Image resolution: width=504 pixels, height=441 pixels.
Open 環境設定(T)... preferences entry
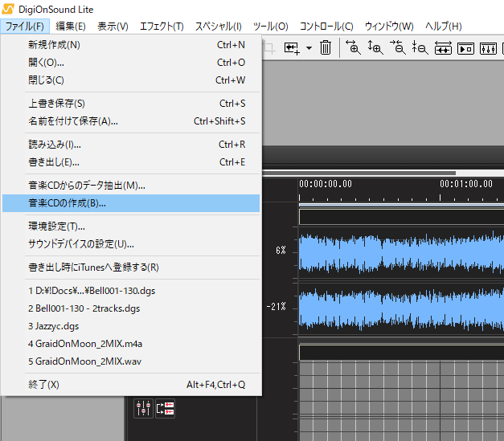pyautogui.click(x=131, y=227)
